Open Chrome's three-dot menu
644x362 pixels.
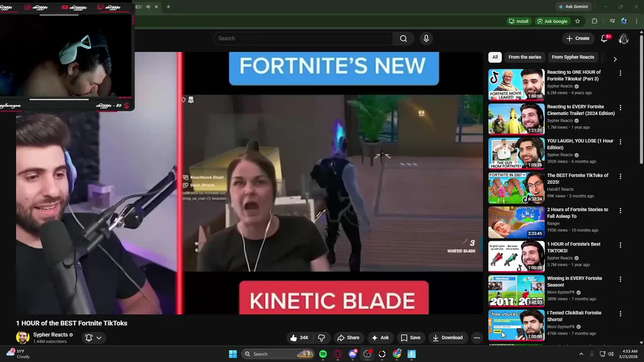tap(636, 21)
